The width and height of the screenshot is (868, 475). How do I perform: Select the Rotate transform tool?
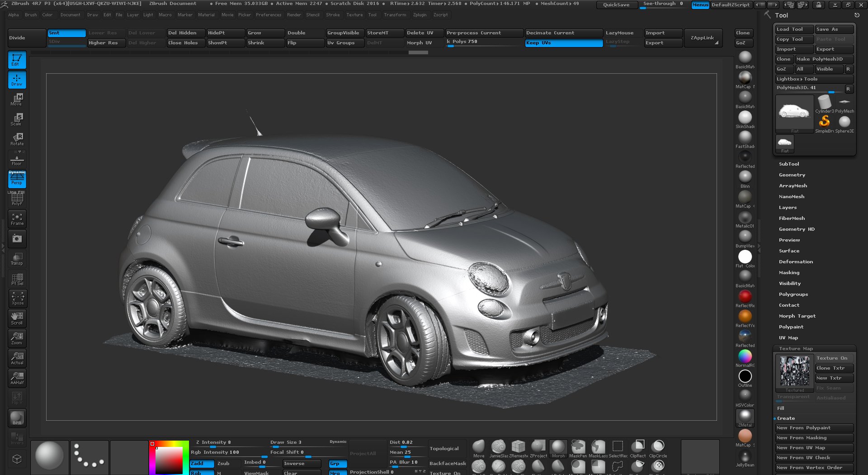tap(17, 139)
